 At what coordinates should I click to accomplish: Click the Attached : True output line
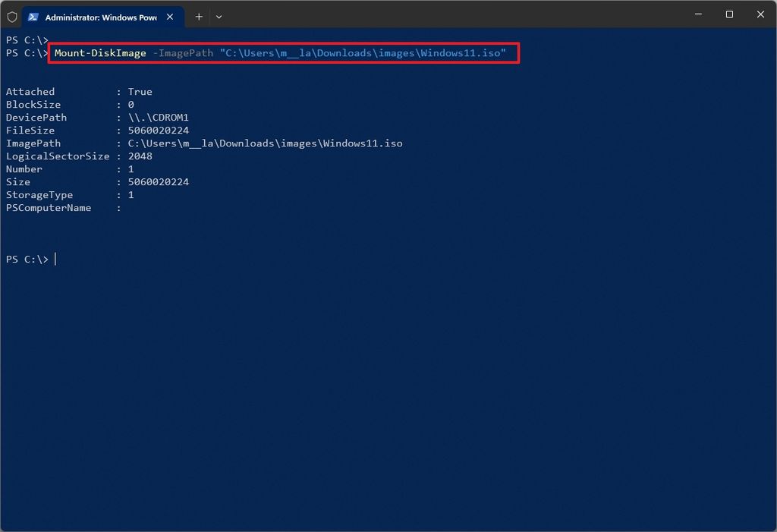tap(76, 91)
